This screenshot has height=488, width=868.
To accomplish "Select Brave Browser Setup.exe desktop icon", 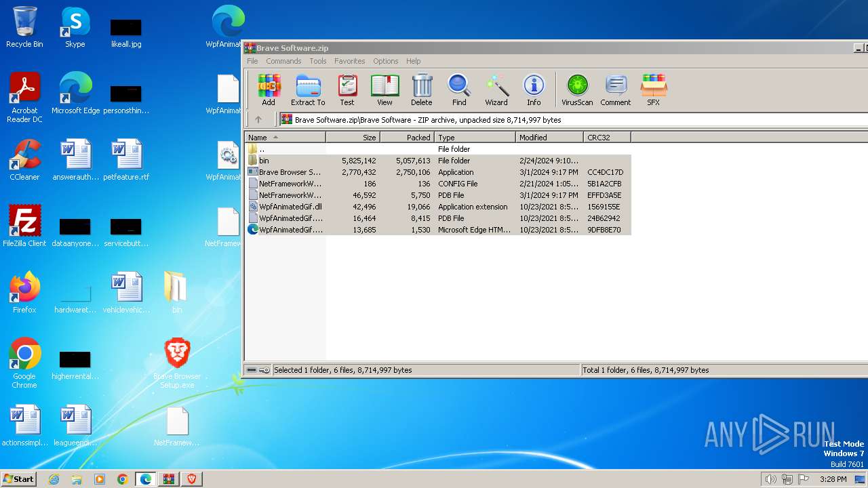I will pyautogui.click(x=177, y=363).
